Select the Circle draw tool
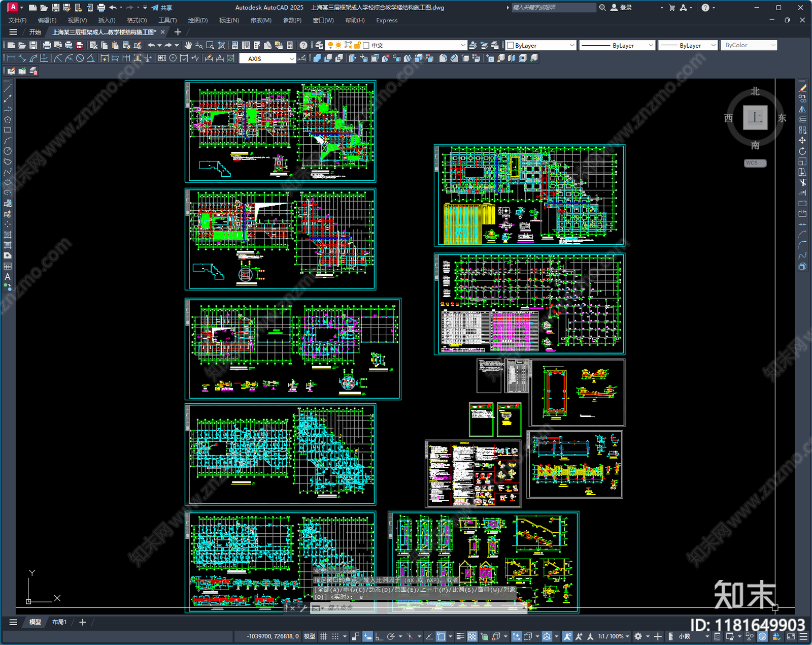Image resolution: width=812 pixels, height=645 pixels. (8, 151)
